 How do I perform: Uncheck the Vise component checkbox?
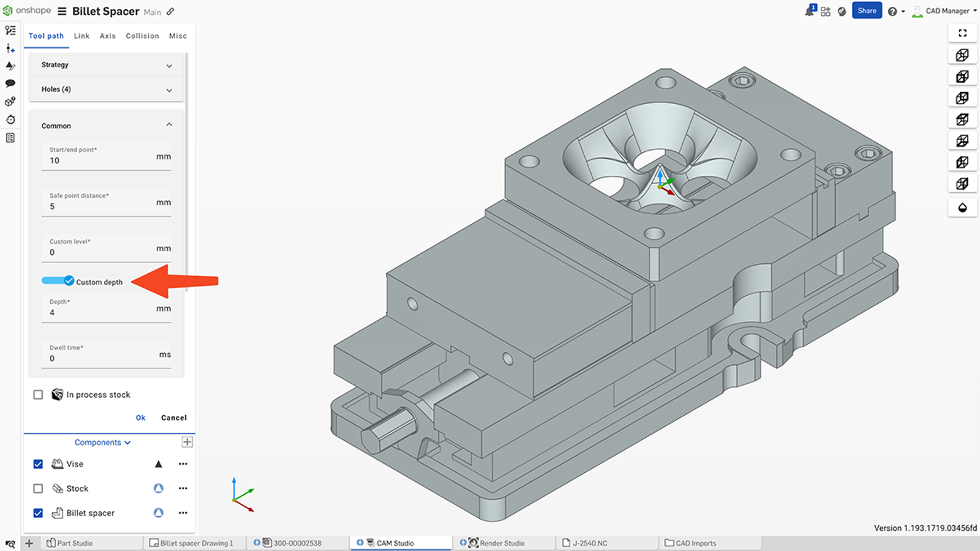[38, 463]
